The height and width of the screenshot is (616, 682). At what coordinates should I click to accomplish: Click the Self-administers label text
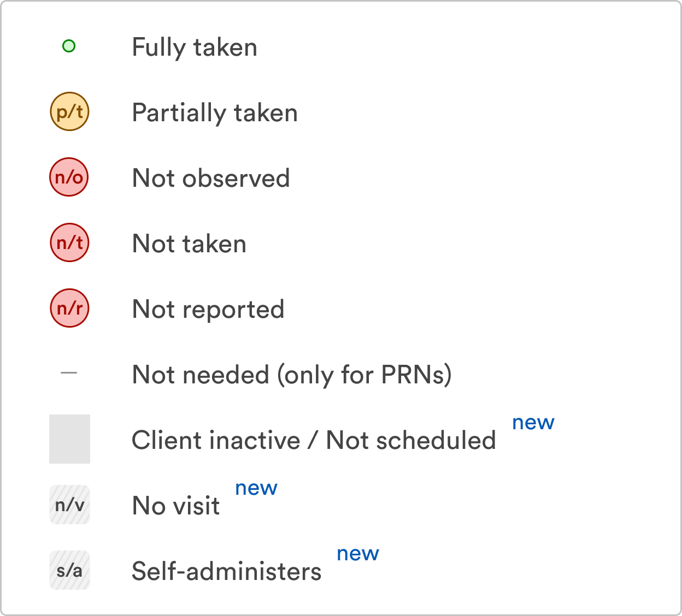tap(227, 571)
